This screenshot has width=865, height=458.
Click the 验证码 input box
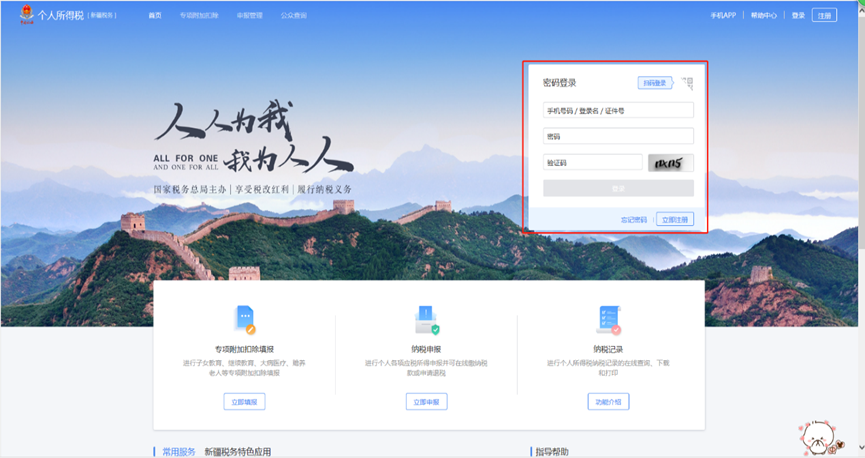592,162
